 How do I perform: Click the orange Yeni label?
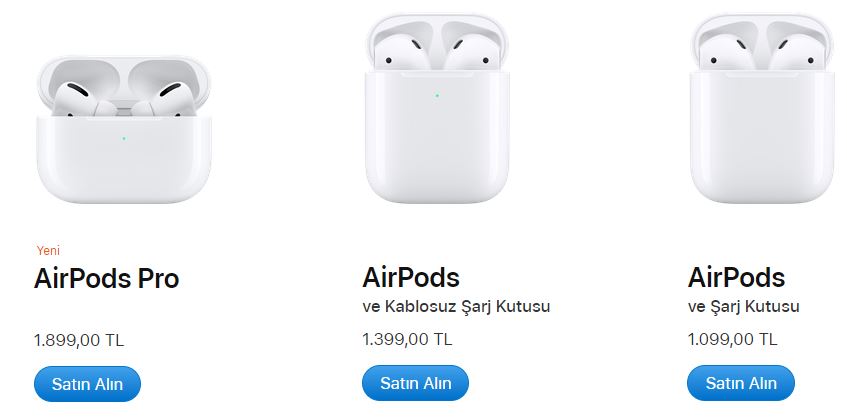pos(48,251)
